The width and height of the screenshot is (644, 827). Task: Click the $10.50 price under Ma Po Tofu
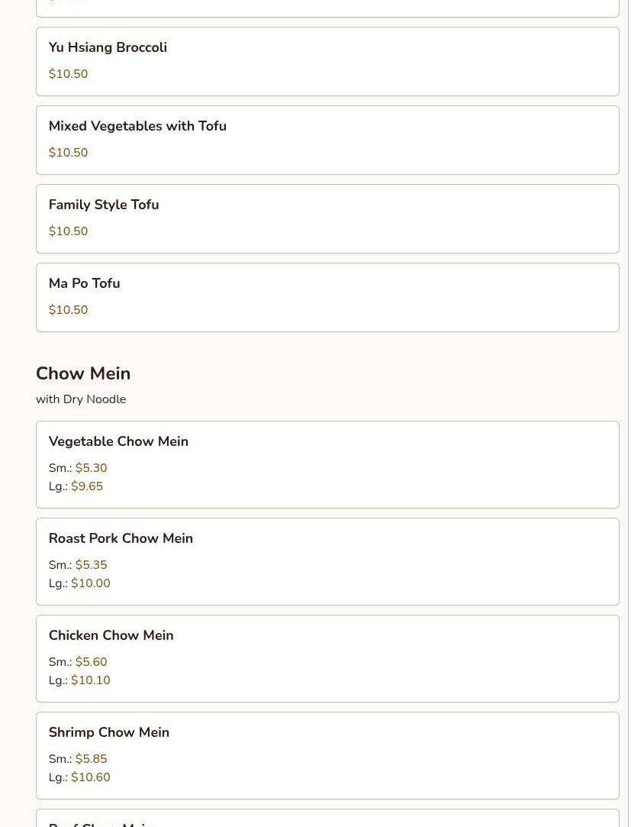[68, 309]
